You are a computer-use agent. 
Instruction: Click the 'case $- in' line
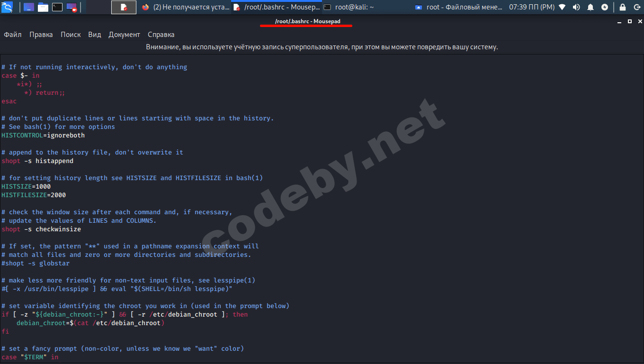20,75
